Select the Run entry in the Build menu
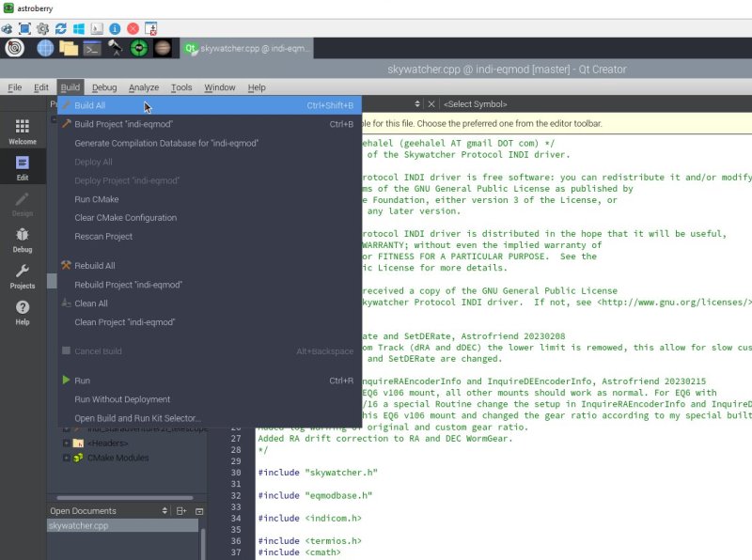This screenshot has height=560, width=752. pos(210,381)
